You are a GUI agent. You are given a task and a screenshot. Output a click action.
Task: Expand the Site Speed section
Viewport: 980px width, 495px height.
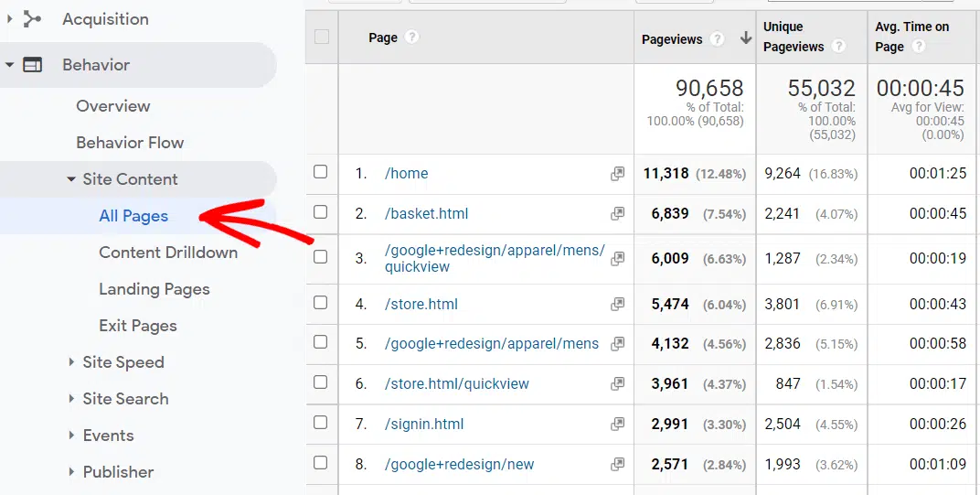pyautogui.click(x=71, y=362)
